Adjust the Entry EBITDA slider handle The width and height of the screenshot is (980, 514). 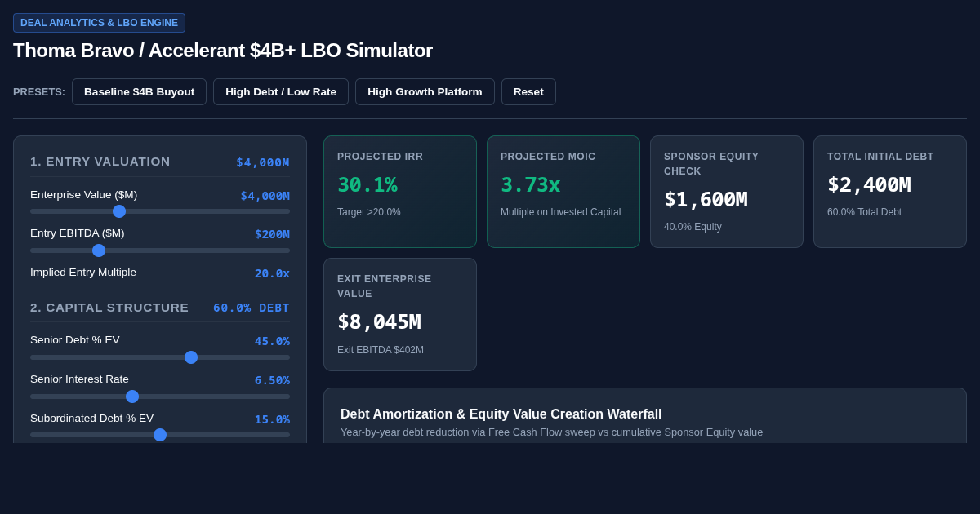click(99, 250)
